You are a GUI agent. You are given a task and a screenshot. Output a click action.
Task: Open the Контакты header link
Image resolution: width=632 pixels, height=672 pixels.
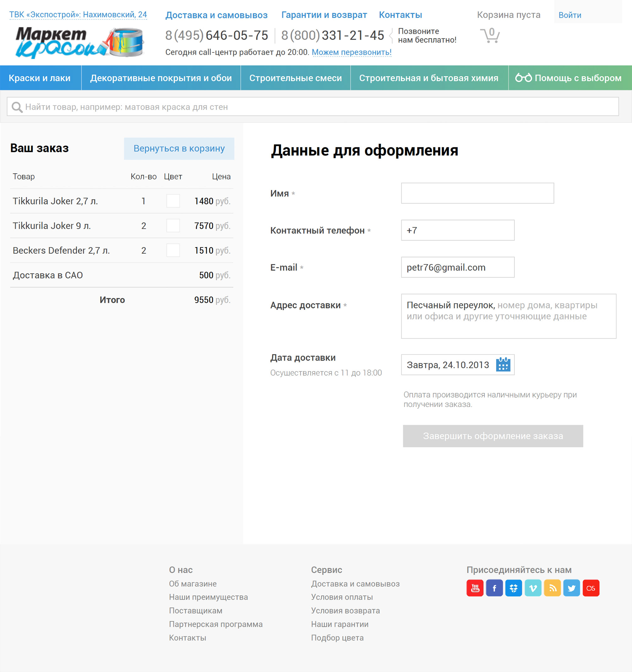tap(400, 15)
